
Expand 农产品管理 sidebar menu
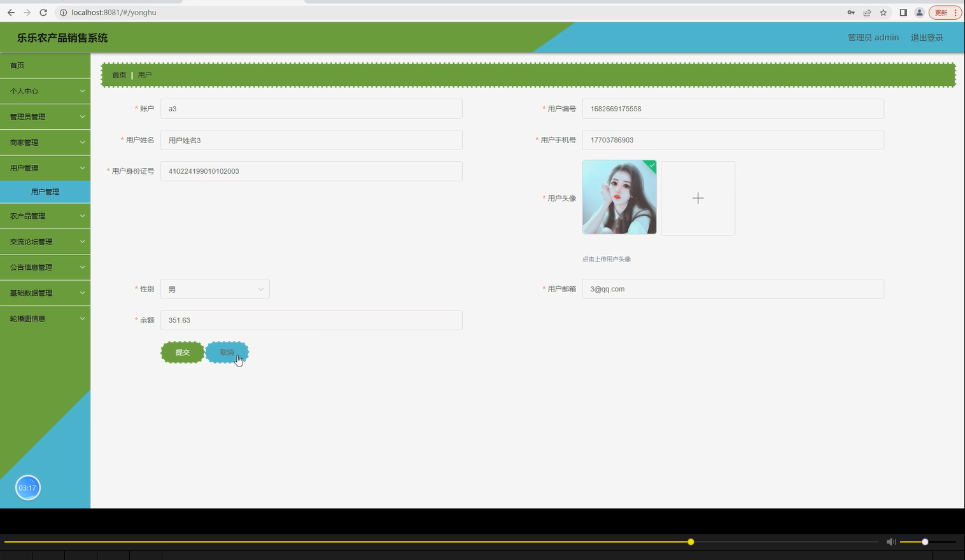[x=45, y=216]
